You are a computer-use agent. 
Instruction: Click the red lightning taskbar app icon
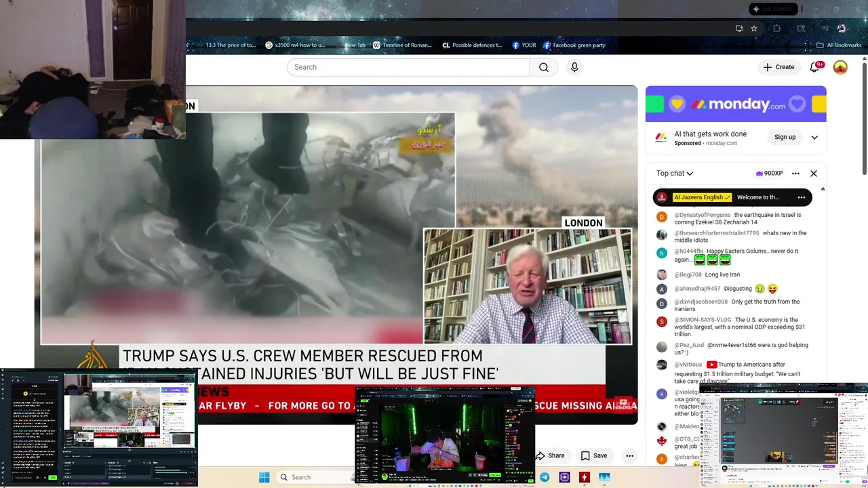point(584,477)
